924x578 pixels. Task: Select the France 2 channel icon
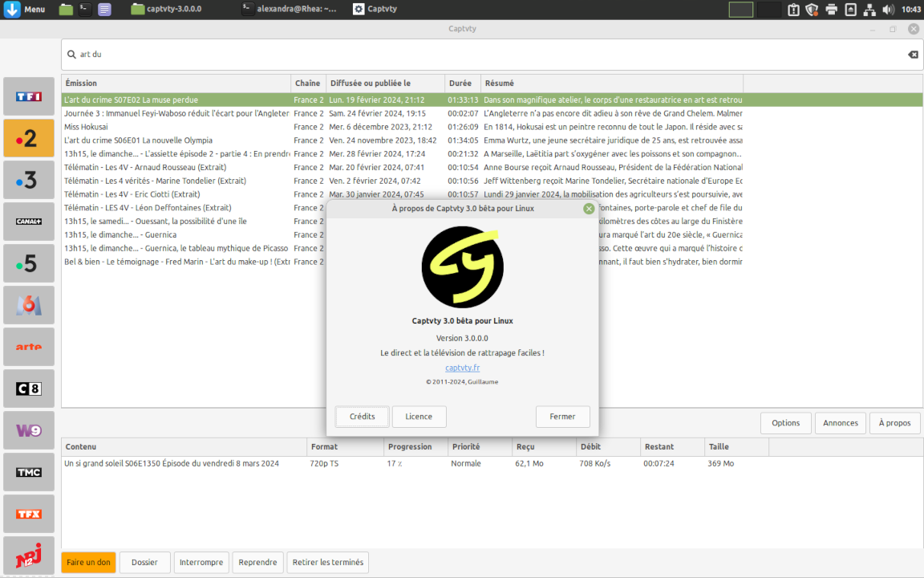coord(29,138)
